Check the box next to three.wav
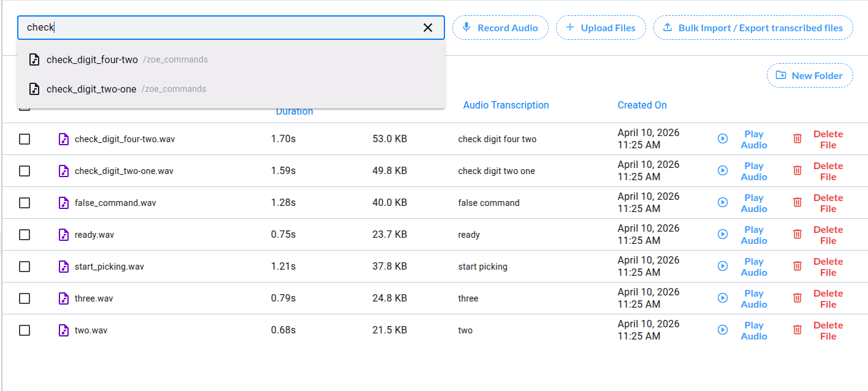Image resolution: width=868 pixels, height=391 pixels. tap(25, 298)
